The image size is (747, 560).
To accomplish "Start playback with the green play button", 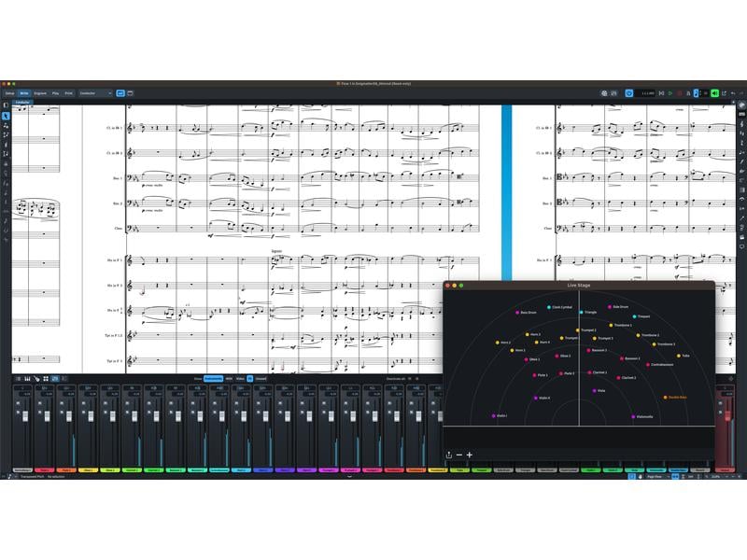I will click(670, 93).
